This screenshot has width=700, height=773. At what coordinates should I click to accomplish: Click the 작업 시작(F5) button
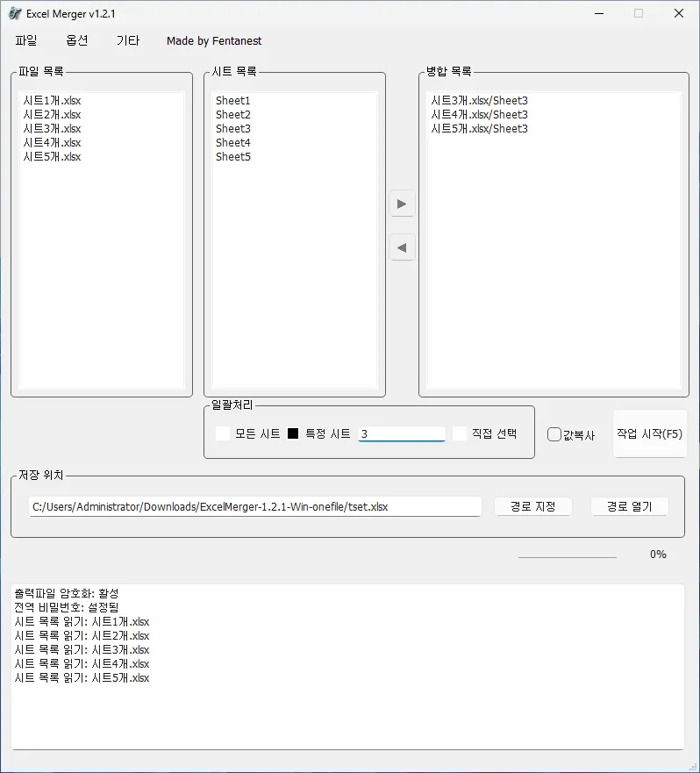(650, 433)
